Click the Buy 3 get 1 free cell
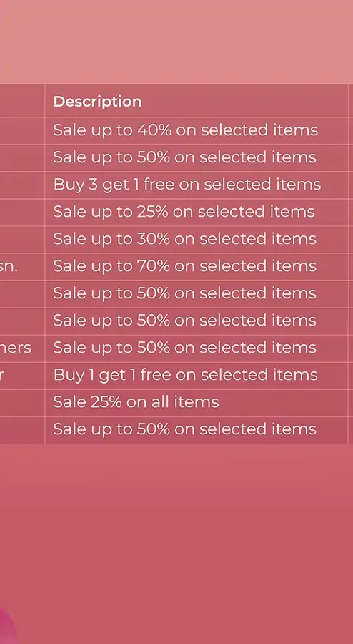This screenshot has height=644, width=353. (x=196, y=185)
